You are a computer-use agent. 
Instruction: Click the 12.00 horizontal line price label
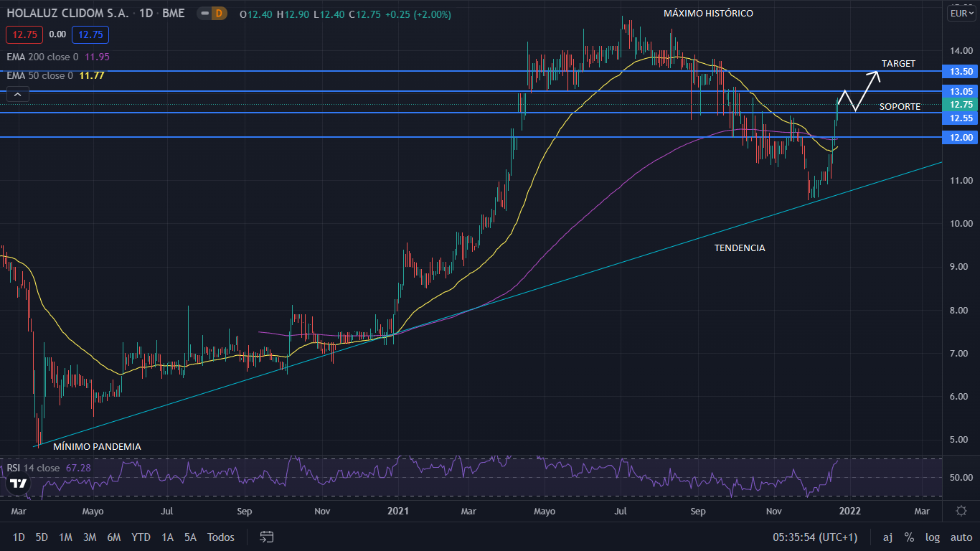pyautogui.click(x=961, y=137)
